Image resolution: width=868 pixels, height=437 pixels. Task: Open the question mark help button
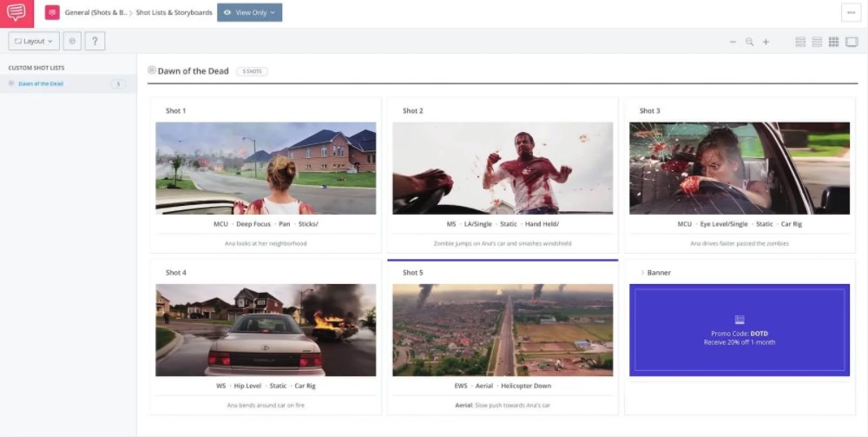95,41
